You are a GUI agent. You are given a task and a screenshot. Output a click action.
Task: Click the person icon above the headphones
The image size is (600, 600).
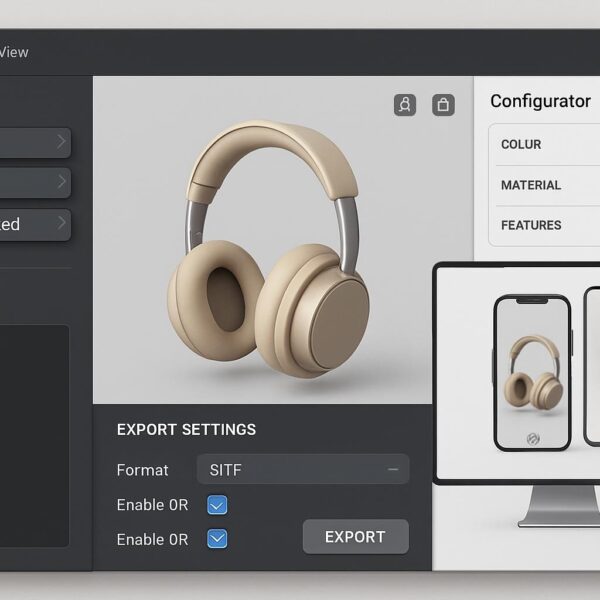click(x=405, y=104)
